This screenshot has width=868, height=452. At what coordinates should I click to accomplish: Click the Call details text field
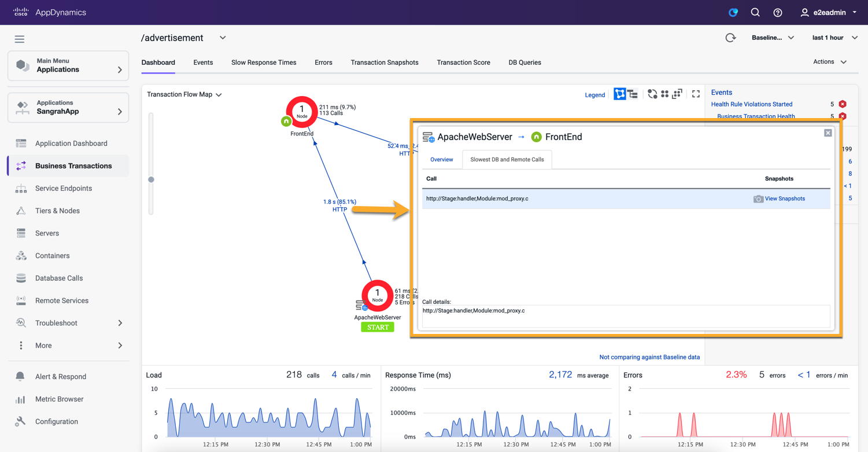pos(626,317)
